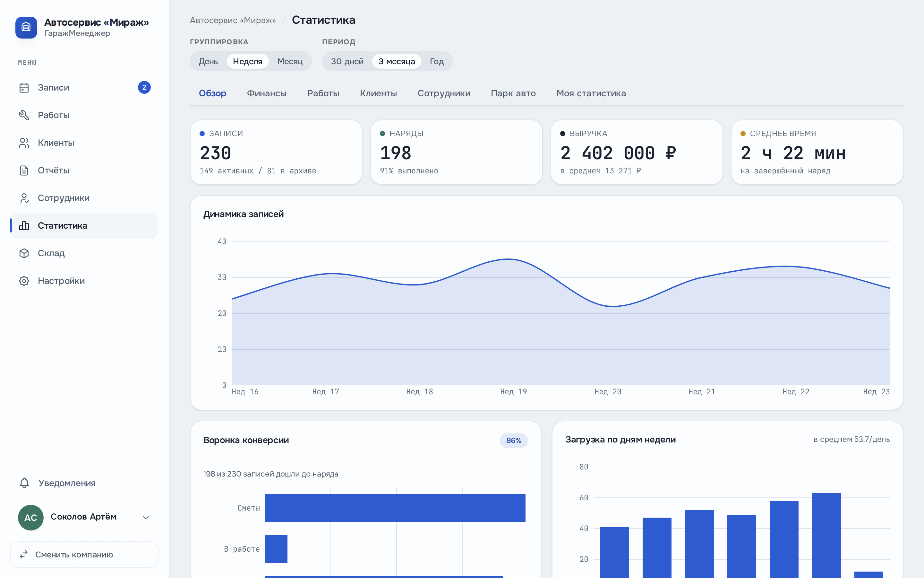Go to the Парк авто tab
The image size is (924, 578).
pyautogui.click(x=513, y=93)
